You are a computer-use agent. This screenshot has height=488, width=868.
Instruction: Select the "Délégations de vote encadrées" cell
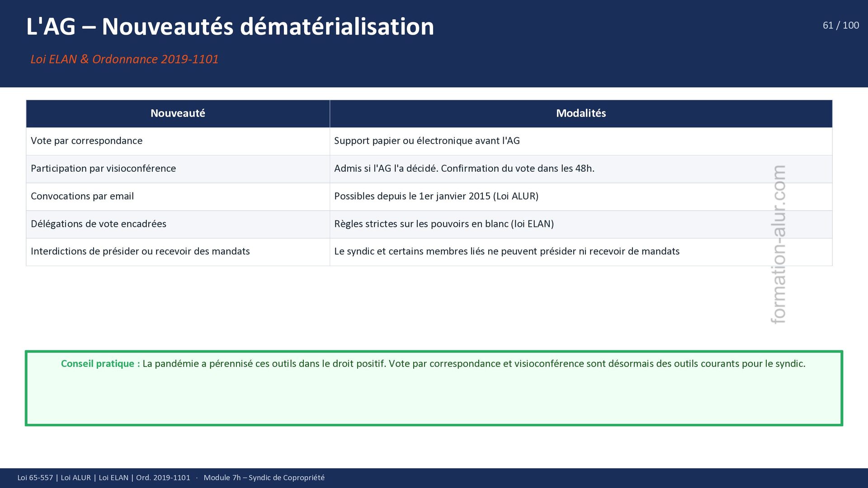99,224
